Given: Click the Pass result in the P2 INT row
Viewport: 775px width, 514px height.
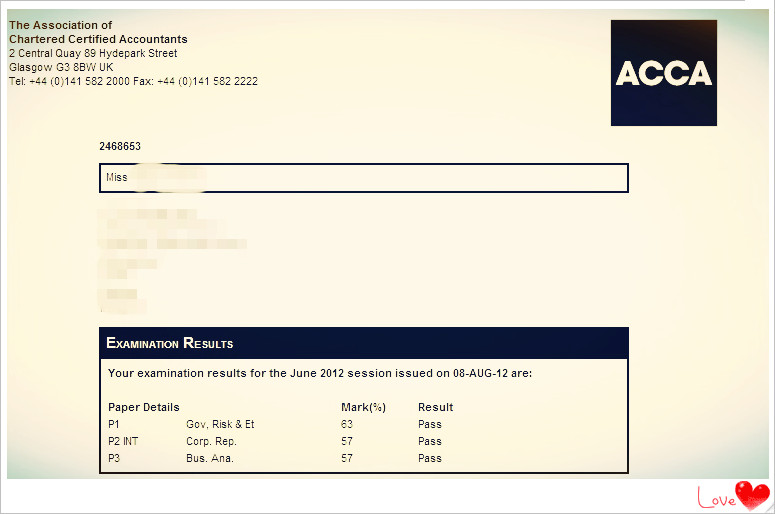Looking at the screenshot, I should coord(430,441).
